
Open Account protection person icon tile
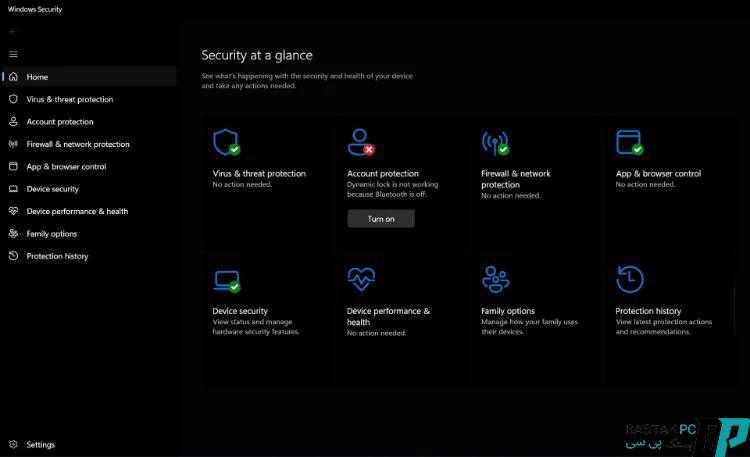pos(360,142)
